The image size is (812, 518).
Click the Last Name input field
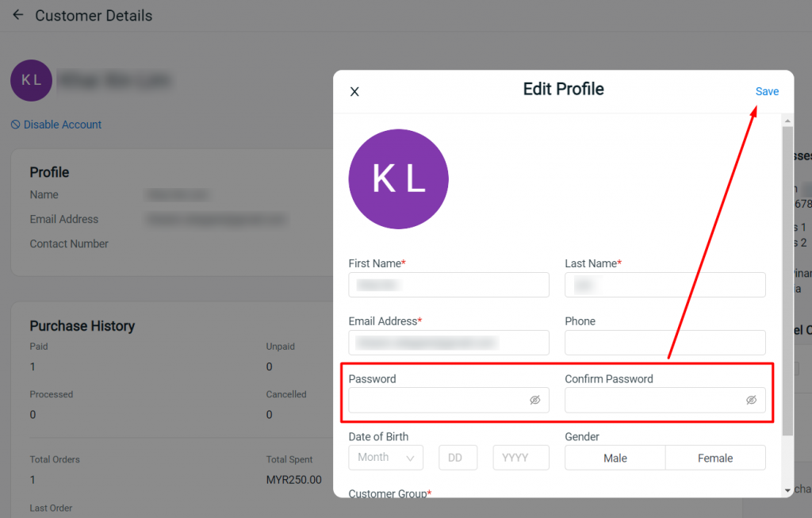click(665, 285)
